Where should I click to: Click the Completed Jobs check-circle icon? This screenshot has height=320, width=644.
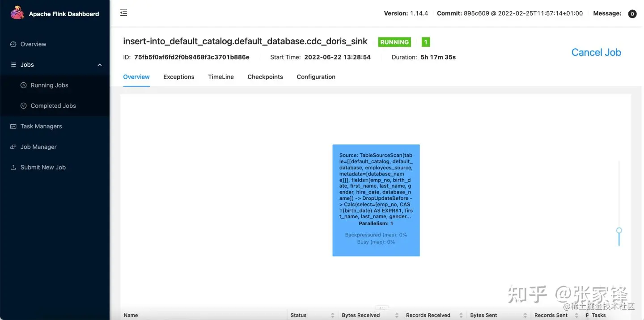(24, 106)
